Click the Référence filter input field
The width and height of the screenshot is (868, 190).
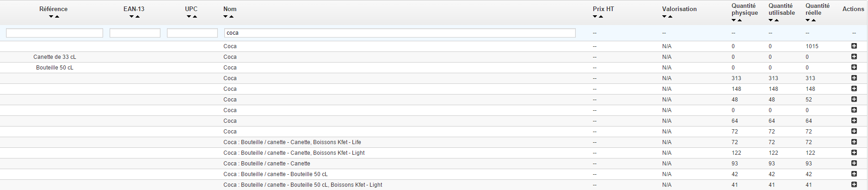(x=55, y=33)
